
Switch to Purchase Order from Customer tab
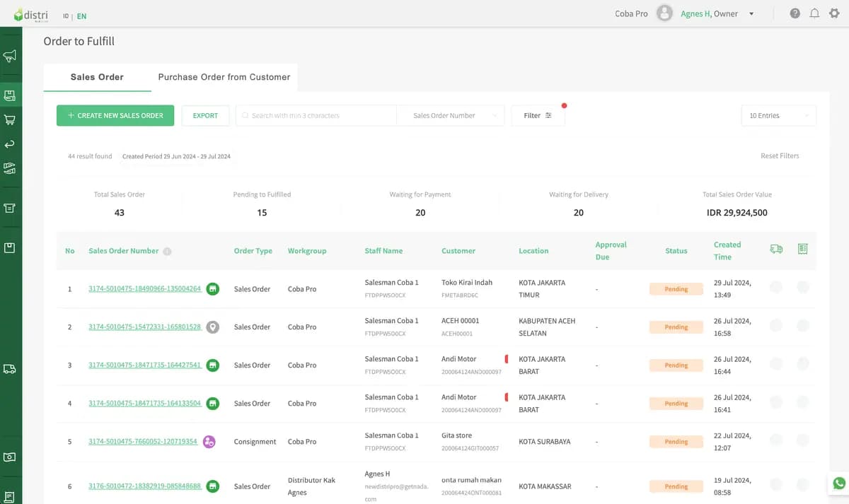(x=224, y=77)
